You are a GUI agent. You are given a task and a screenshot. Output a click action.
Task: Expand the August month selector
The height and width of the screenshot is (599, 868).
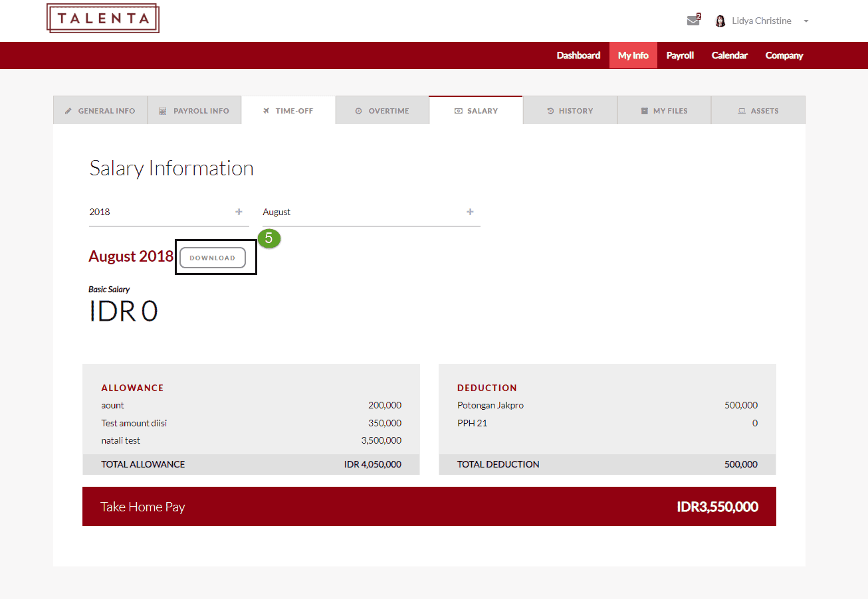[370, 213]
